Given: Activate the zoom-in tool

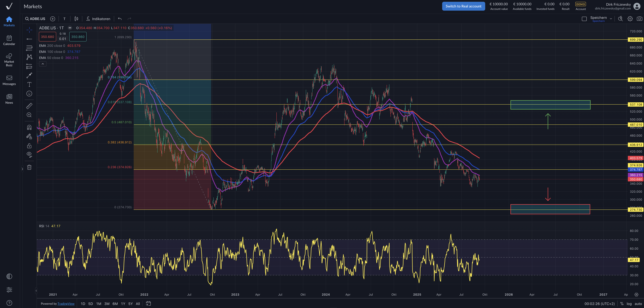Looking at the screenshot, I should tap(29, 115).
